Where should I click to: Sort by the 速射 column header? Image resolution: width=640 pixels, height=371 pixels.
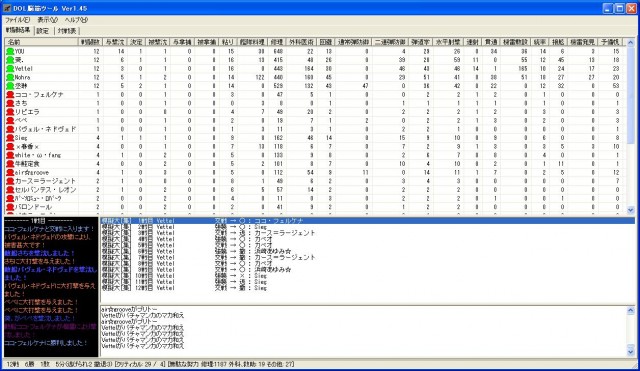coord(472,42)
